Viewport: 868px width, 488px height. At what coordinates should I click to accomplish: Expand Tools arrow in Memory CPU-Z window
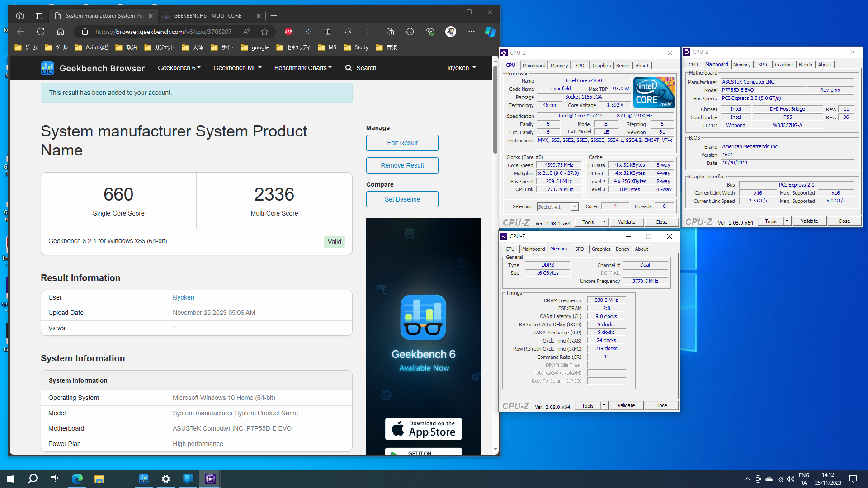(604, 405)
